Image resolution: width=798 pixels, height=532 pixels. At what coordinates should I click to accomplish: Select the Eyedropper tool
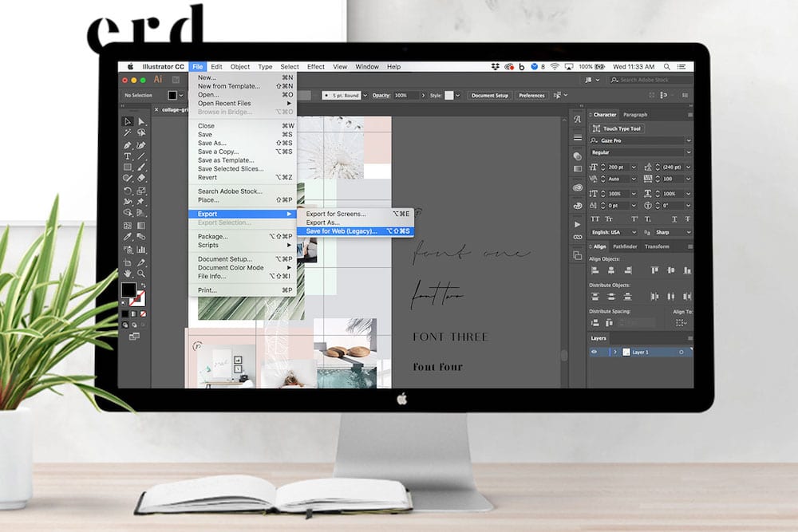coord(127,237)
